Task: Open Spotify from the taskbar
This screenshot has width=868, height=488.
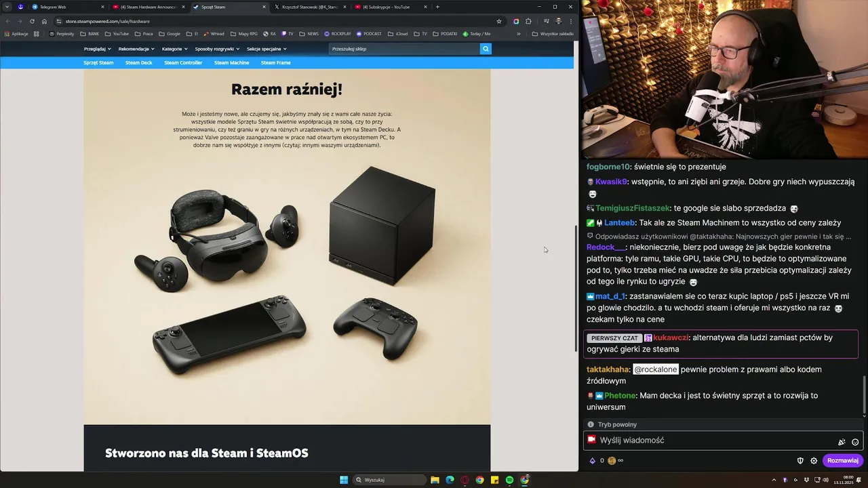Action: (x=509, y=480)
